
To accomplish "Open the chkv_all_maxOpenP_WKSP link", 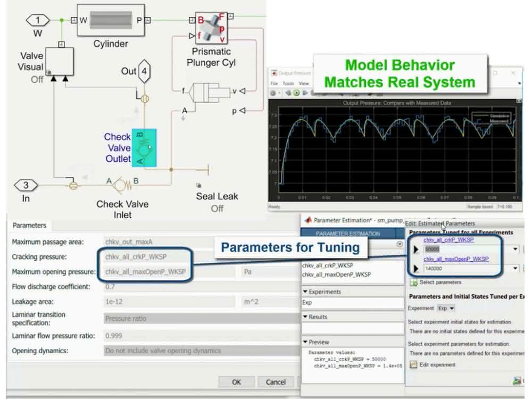I will pos(456,259).
